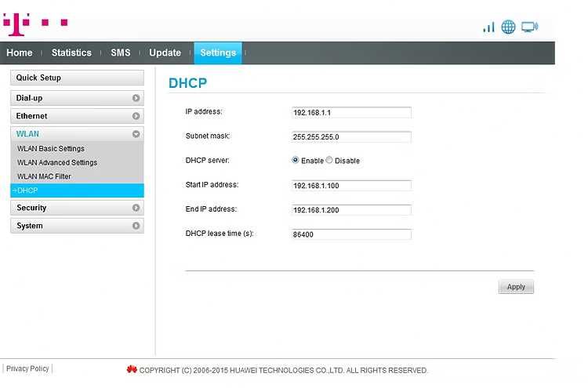Click the globe network status icon
588x388 pixels.
(509, 27)
